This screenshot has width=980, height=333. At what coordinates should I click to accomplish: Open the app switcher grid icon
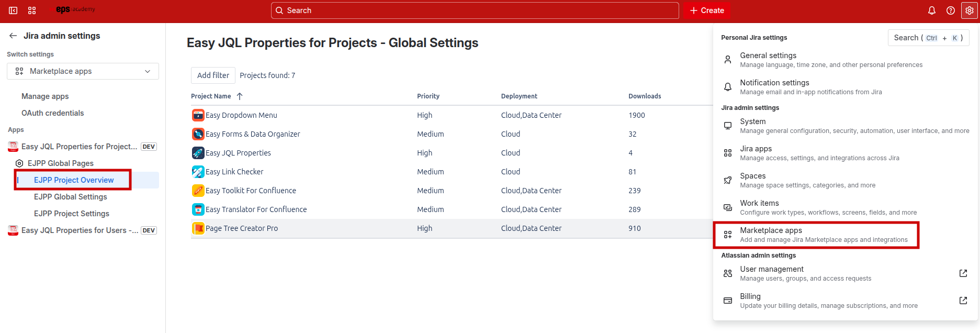32,10
